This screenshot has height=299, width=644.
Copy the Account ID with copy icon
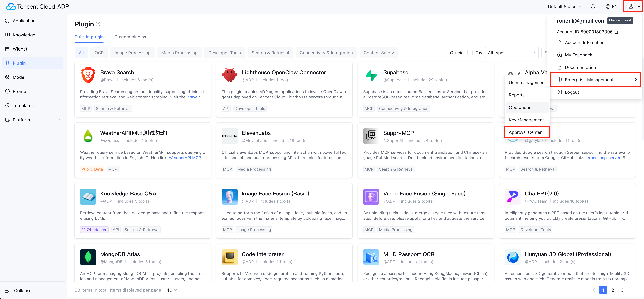pos(616,32)
